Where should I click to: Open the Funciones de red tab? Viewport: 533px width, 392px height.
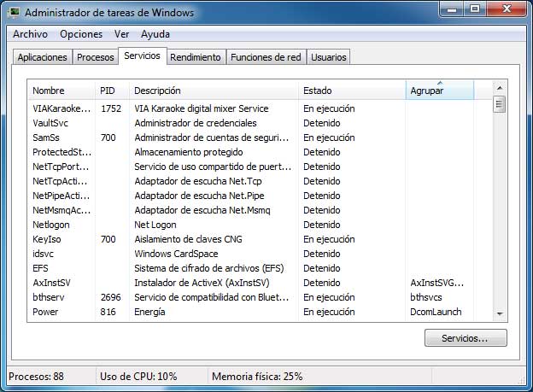point(266,57)
